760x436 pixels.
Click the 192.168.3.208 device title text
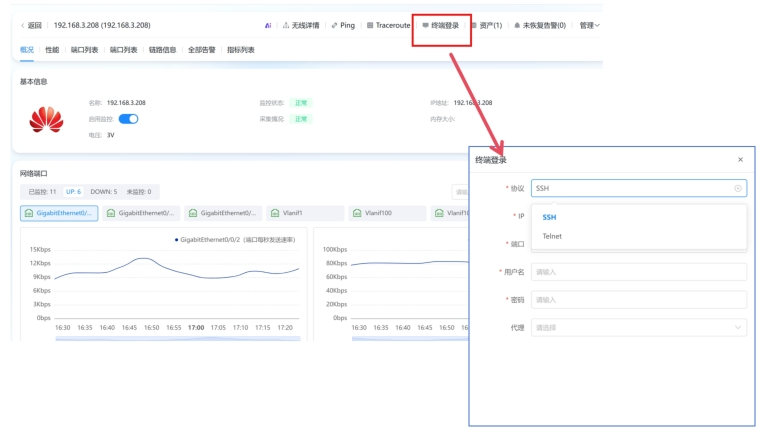click(x=102, y=25)
